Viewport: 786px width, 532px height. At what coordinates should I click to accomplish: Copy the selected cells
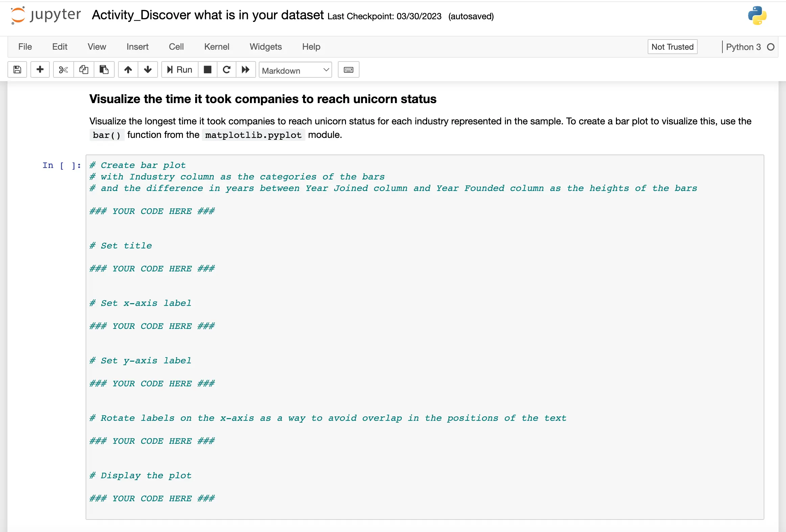tap(84, 70)
